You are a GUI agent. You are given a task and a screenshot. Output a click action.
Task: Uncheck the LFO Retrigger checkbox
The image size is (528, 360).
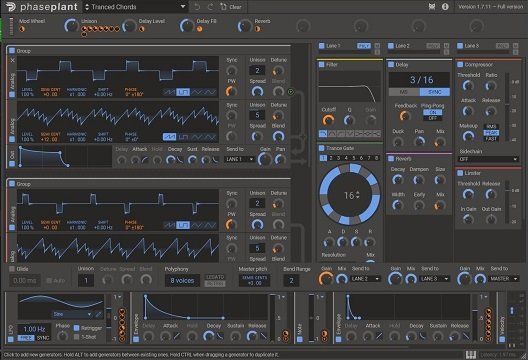76,328
